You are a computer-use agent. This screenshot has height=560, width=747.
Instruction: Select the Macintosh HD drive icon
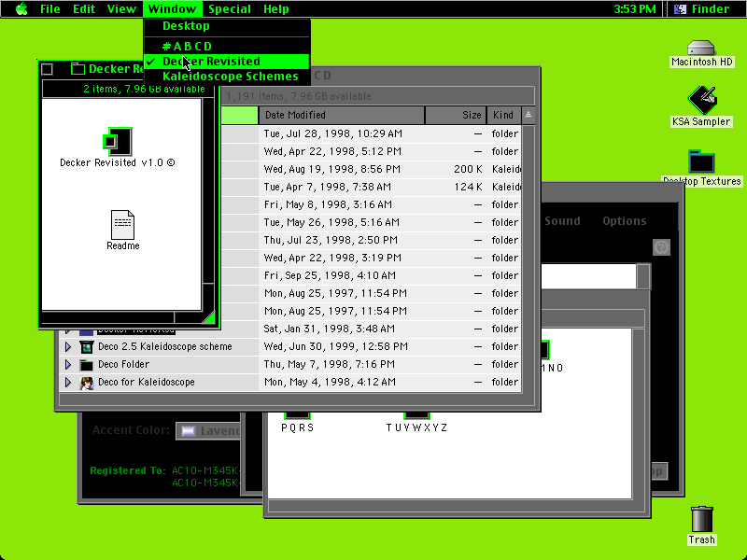pyautogui.click(x=701, y=48)
